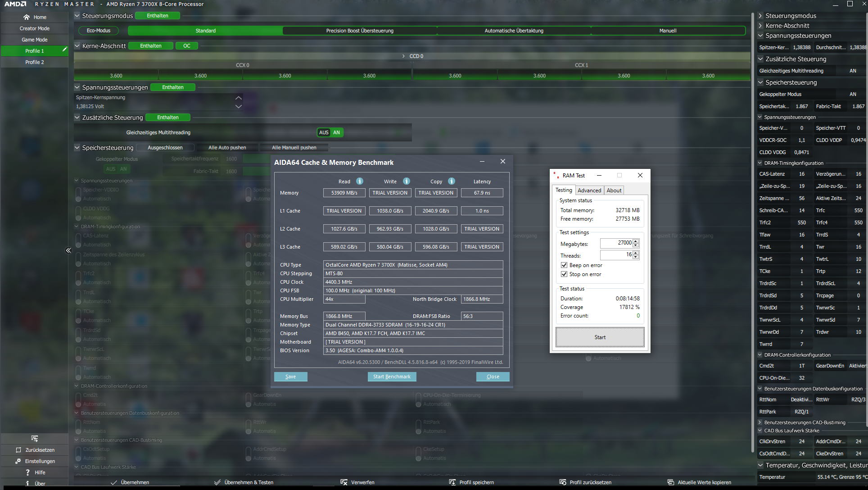Click the import/export icon above Zurücksetzen
The height and width of the screenshot is (490, 868).
pyautogui.click(x=35, y=439)
